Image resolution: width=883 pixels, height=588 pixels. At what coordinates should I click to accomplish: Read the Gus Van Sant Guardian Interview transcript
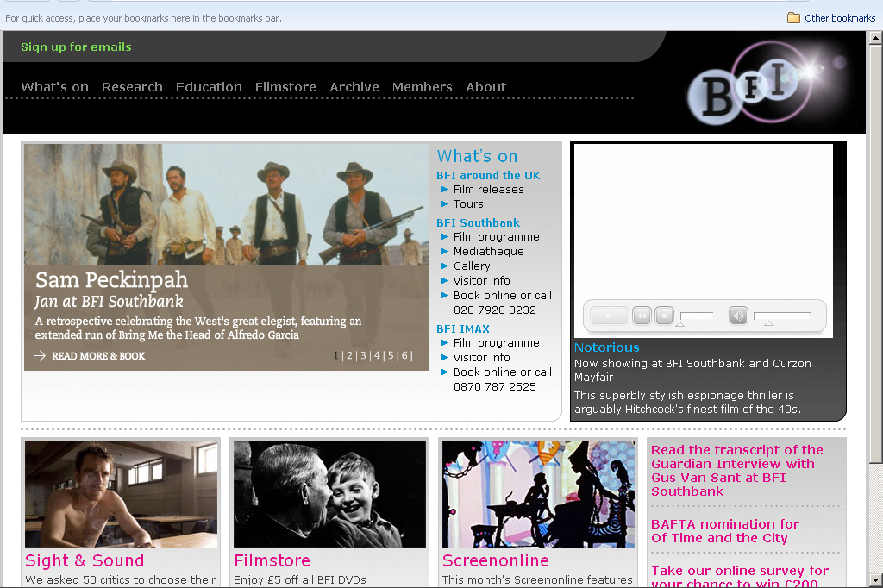click(737, 471)
